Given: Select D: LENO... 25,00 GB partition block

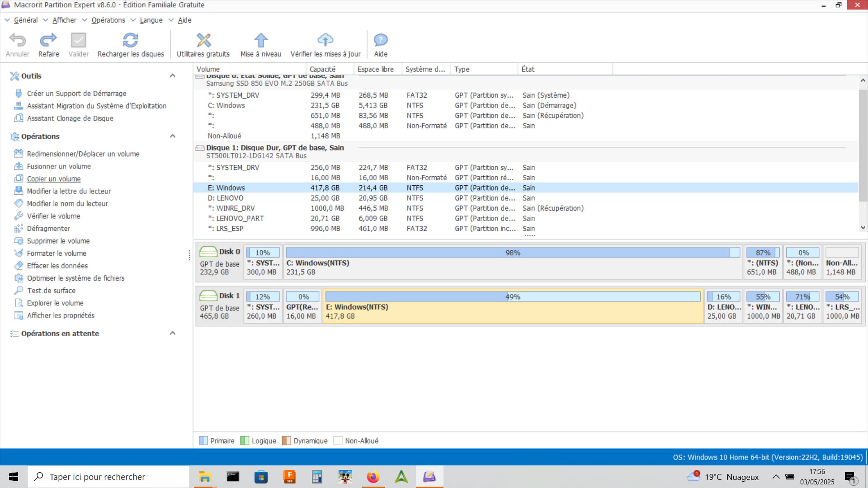Looking at the screenshot, I should [724, 306].
